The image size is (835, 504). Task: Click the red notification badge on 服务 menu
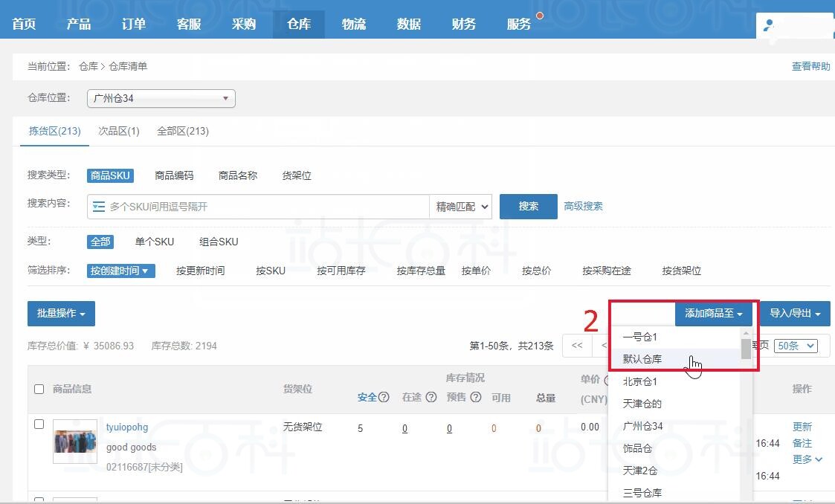coord(539,14)
